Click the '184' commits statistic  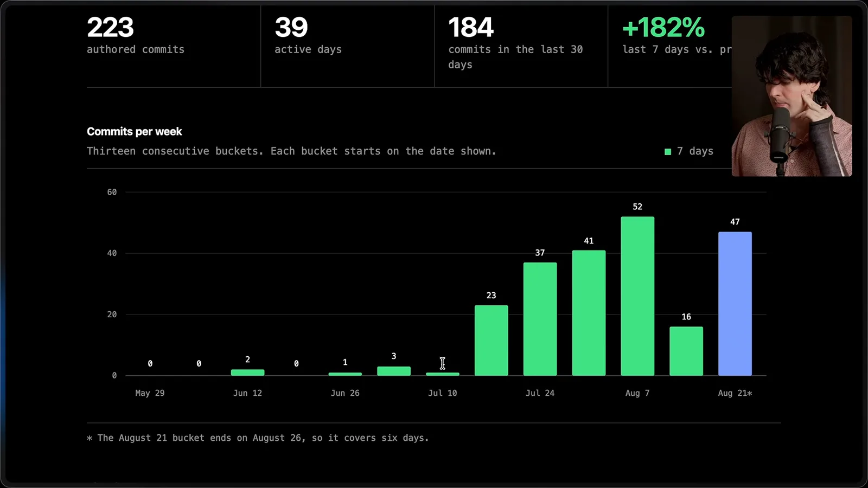point(471,27)
